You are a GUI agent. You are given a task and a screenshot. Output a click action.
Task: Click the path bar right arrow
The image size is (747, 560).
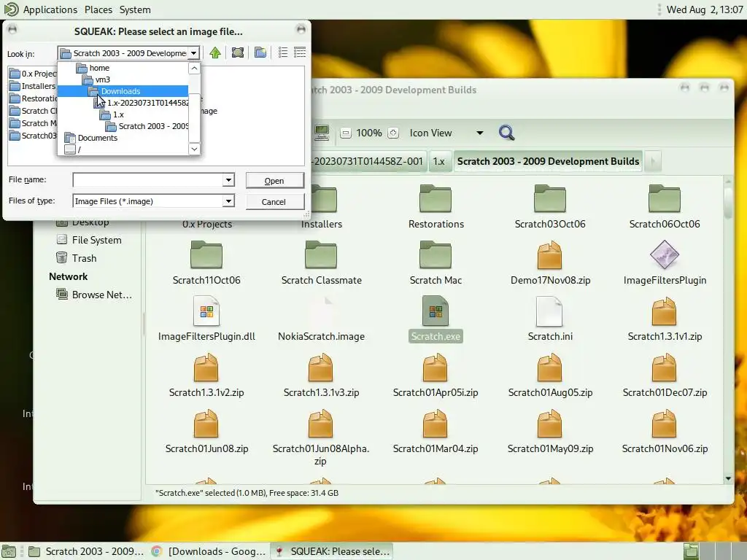tap(653, 161)
